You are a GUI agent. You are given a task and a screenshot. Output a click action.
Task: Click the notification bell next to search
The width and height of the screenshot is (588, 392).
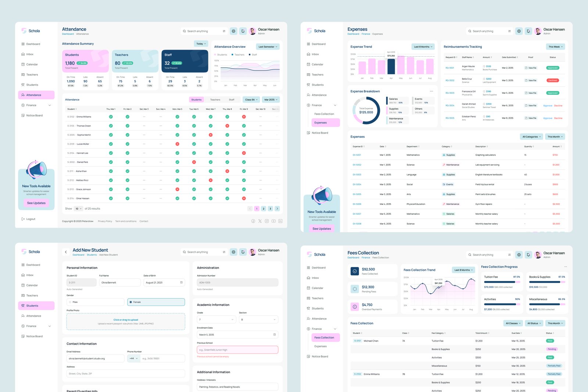[x=243, y=31]
